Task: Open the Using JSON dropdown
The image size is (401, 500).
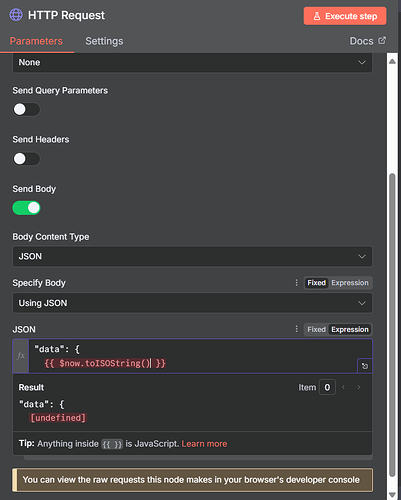Action: pyautogui.click(x=192, y=303)
